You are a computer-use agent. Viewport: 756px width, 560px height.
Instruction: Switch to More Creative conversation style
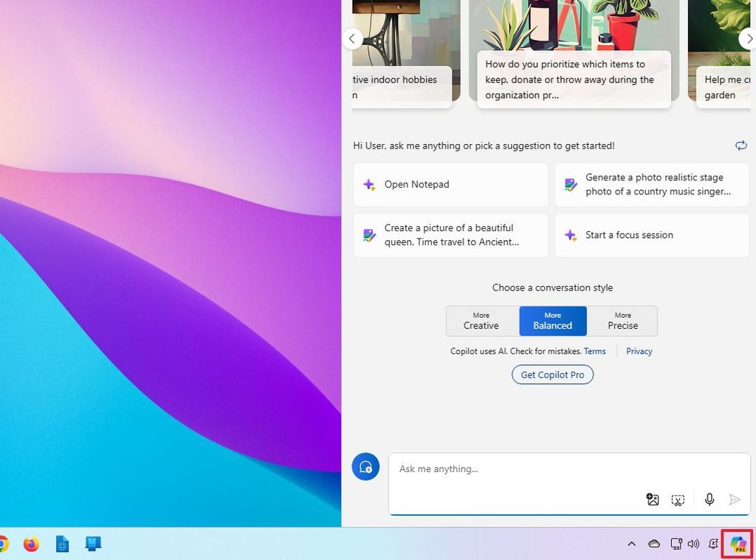tap(481, 321)
